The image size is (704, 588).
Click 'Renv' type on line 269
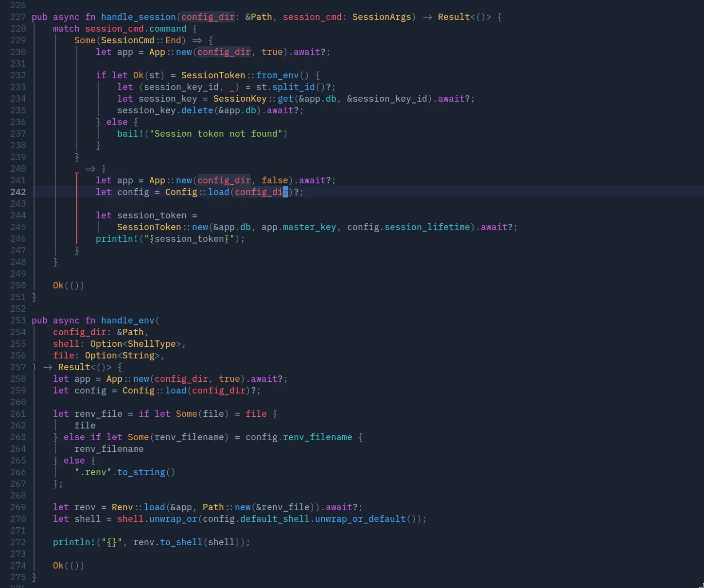coord(123,507)
